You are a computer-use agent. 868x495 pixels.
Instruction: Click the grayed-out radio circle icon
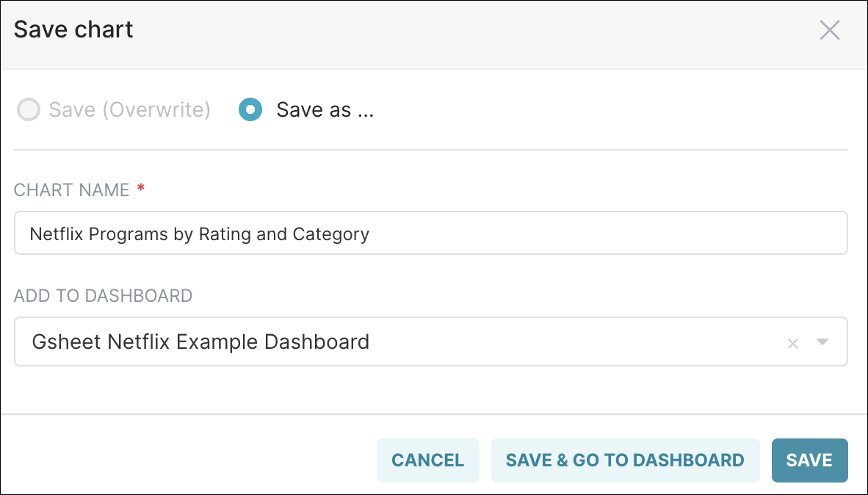click(28, 109)
